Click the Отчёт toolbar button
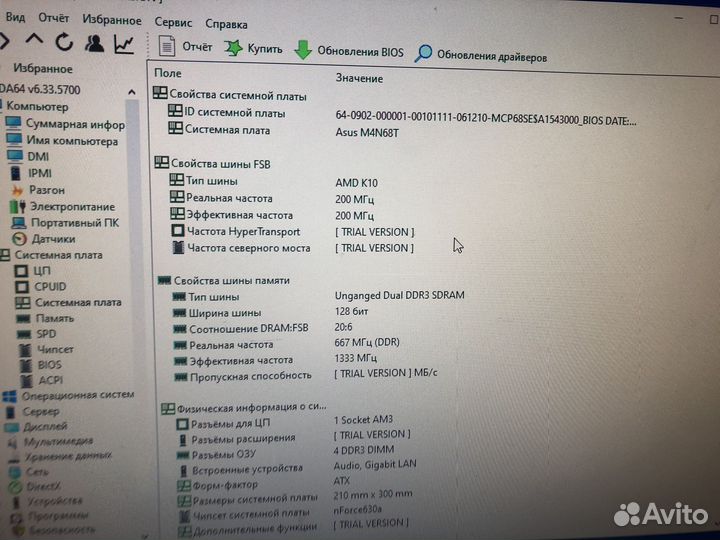Image resolution: width=720 pixels, height=540 pixels. (x=185, y=46)
